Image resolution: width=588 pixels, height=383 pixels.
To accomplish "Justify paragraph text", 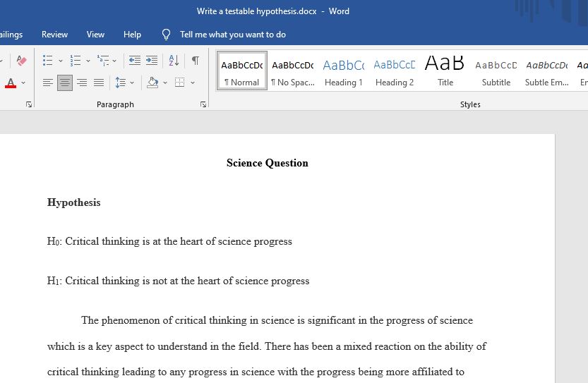I will (x=99, y=83).
